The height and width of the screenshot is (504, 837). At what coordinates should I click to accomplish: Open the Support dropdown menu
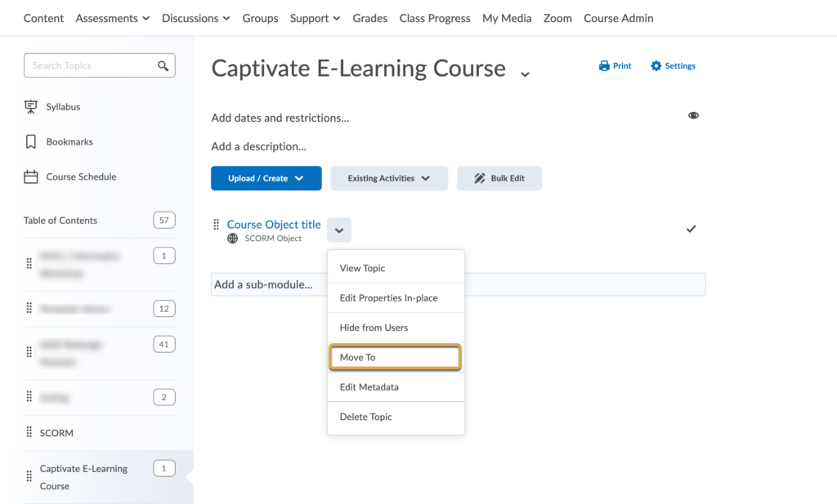point(315,18)
